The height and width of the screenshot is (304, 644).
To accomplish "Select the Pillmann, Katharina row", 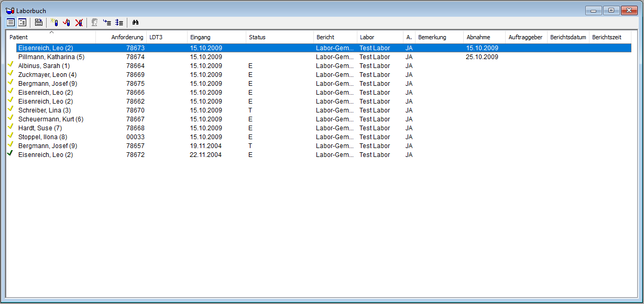I will [x=51, y=57].
